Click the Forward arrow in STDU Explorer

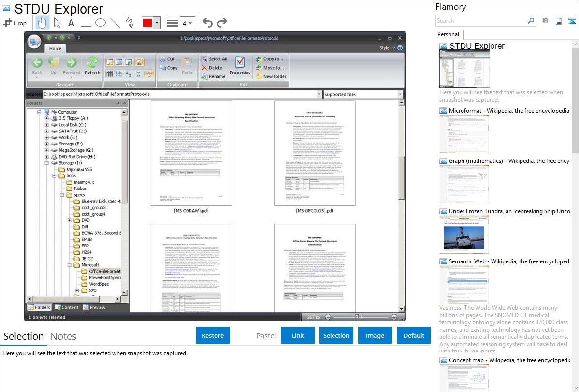[x=71, y=62]
